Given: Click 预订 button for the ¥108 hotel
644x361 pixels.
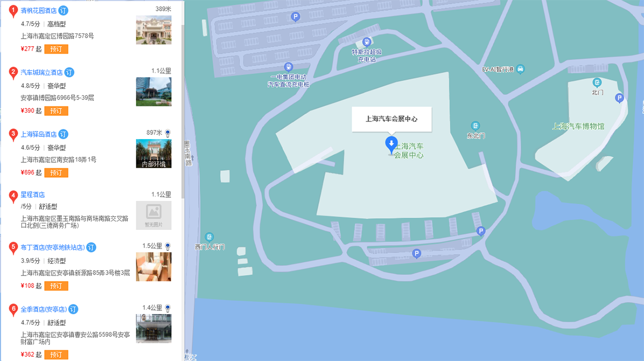Looking at the screenshot, I should (56, 286).
